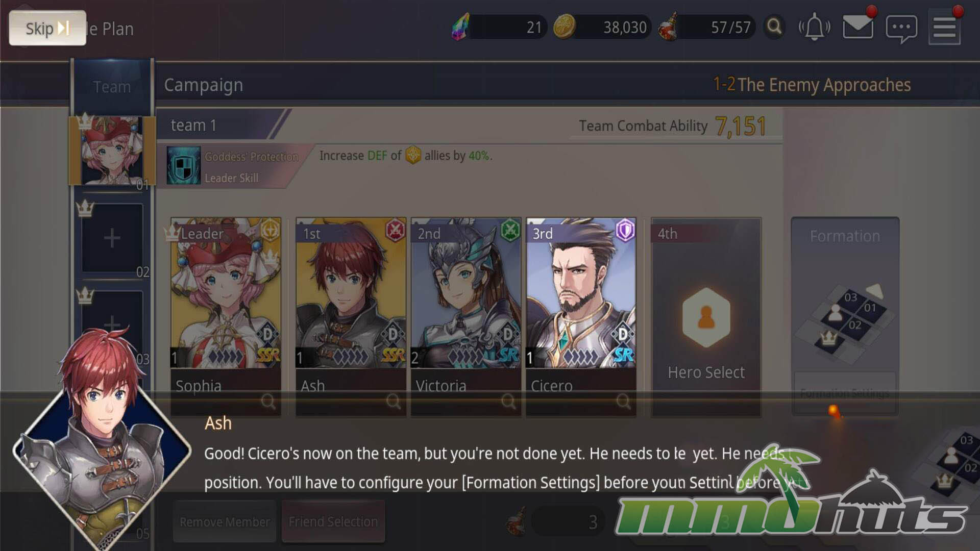Open the hamburger main menu
Image resolution: width=980 pixels, height=551 pixels.
[x=944, y=27]
